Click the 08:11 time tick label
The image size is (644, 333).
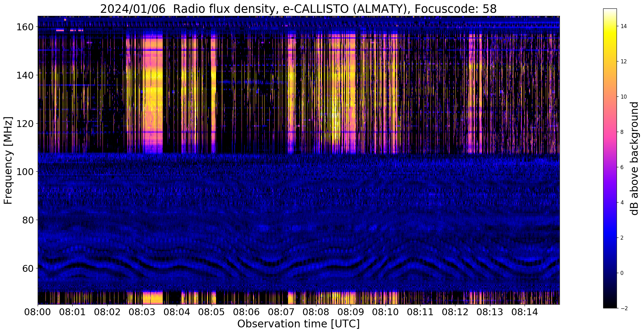pyautogui.click(x=420, y=312)
